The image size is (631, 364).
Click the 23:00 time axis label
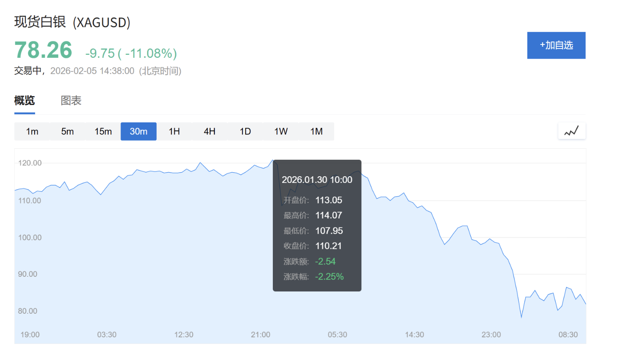coord(491,335)
